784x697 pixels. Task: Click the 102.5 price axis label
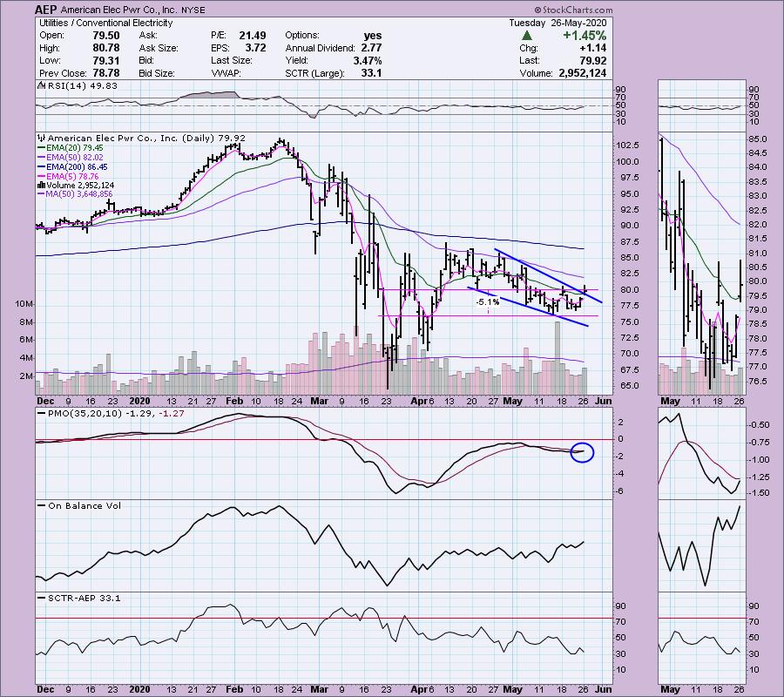[627, 145]
